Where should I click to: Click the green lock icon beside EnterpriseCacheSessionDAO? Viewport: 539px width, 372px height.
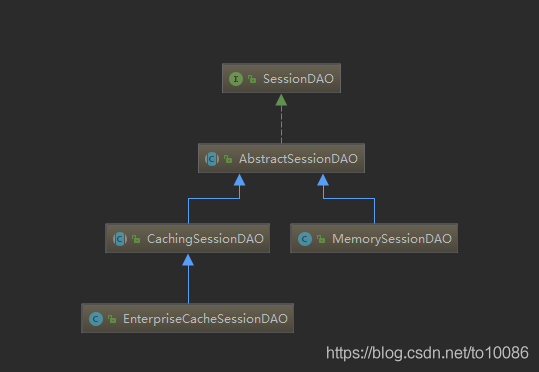[112, 319]
